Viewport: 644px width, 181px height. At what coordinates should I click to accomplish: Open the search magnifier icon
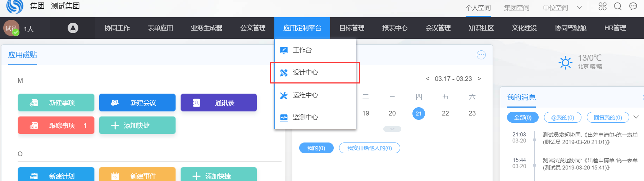coord(618,6)
